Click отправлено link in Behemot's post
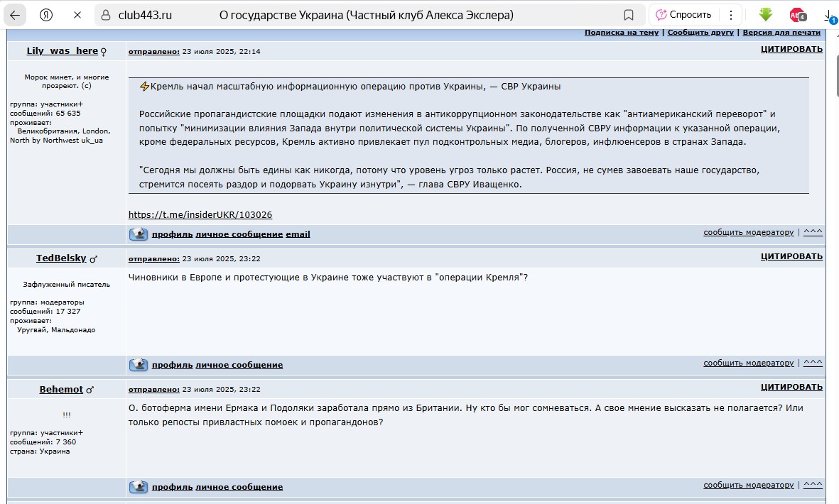This screenshot has width=839, height=504. tap(153, 390)
